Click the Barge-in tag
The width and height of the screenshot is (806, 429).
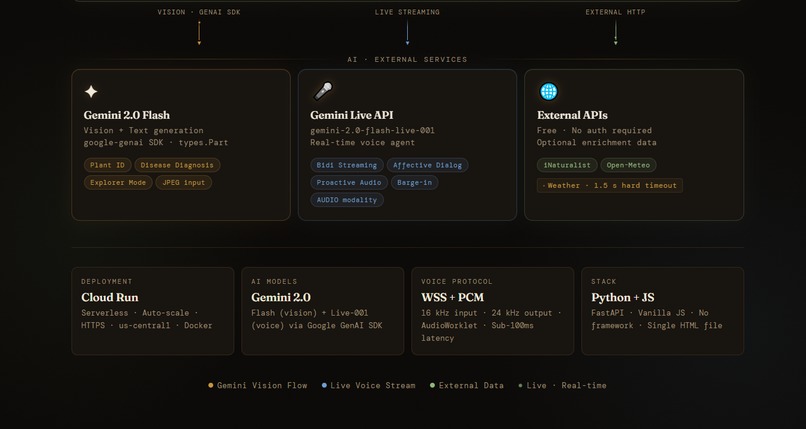(x=415, y=182)
